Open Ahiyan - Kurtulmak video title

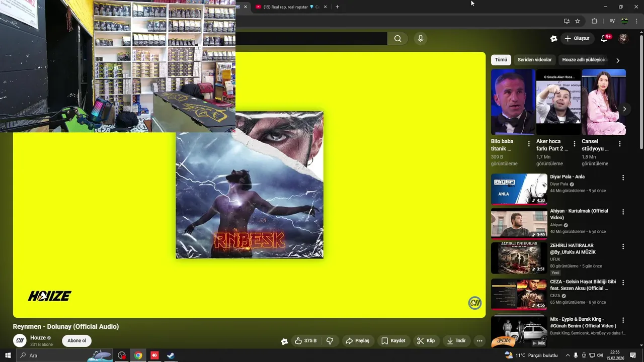(x=579, y=214)
